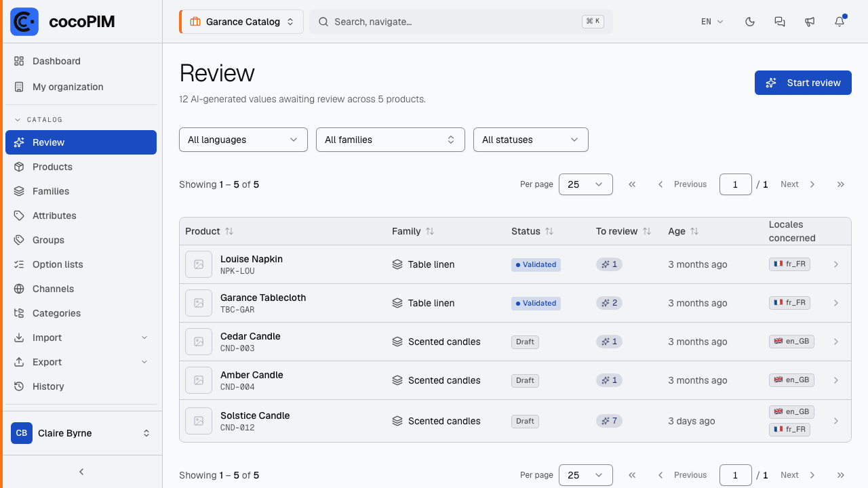The width and height of the screenshot is (868, 488).
Task: Open the Claire Byrne account menu
Action: [81, 433]
